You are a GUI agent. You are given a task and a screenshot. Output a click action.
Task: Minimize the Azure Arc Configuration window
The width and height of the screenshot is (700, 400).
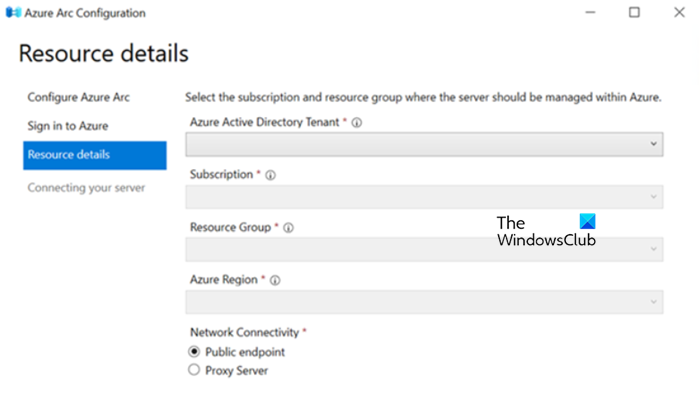click(586, 13)
